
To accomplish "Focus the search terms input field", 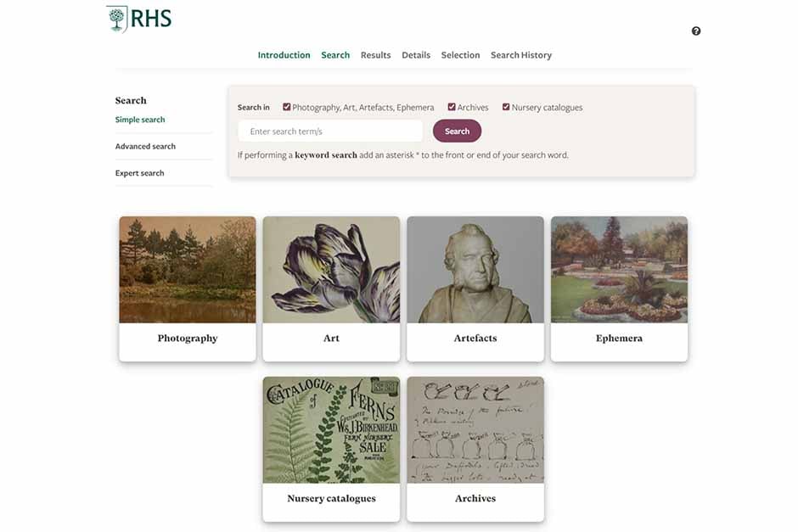I will [x=330, y=132].
